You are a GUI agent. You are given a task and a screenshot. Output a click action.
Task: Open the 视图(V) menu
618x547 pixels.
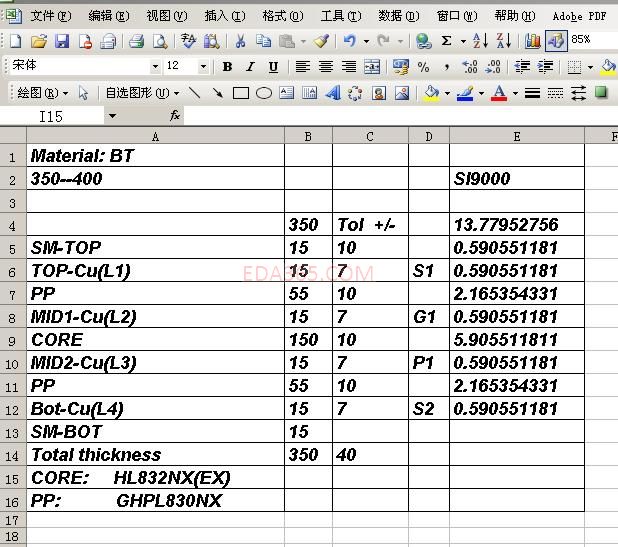click(x=167, y=16)
